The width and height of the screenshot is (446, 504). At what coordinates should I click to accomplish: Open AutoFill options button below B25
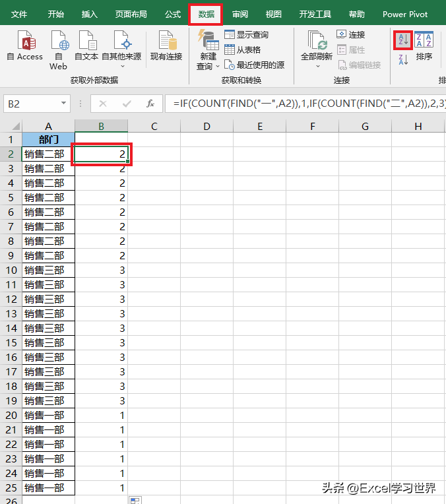(135, 500)
